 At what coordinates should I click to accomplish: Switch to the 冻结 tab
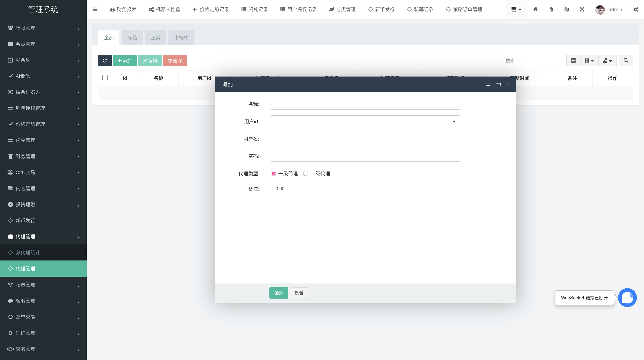(132, 38)
